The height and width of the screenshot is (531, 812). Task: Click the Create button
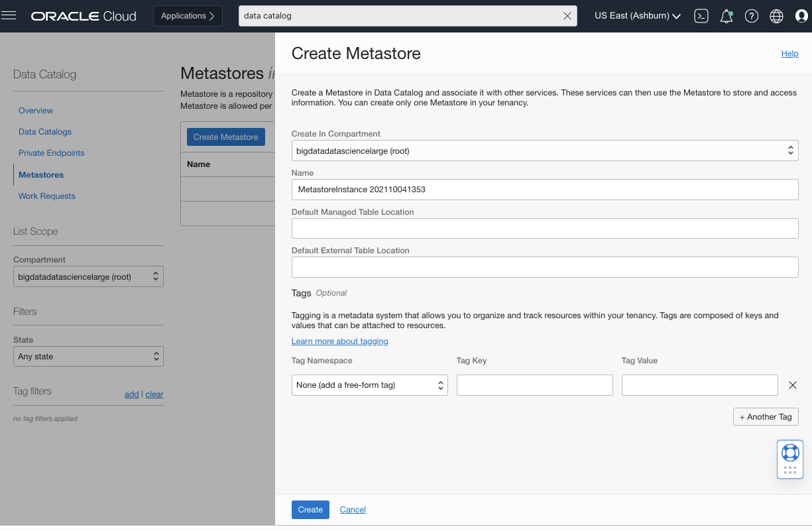pos(310,509)
